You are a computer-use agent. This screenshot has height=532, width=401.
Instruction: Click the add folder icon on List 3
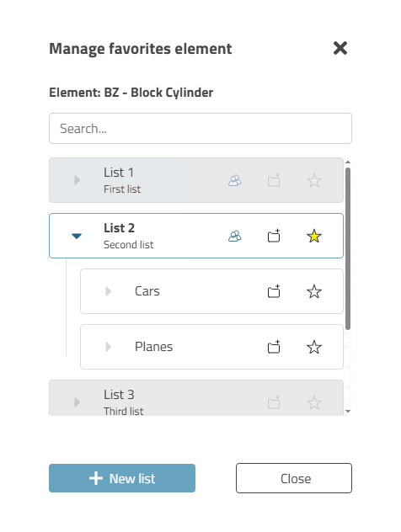[274, 402]
